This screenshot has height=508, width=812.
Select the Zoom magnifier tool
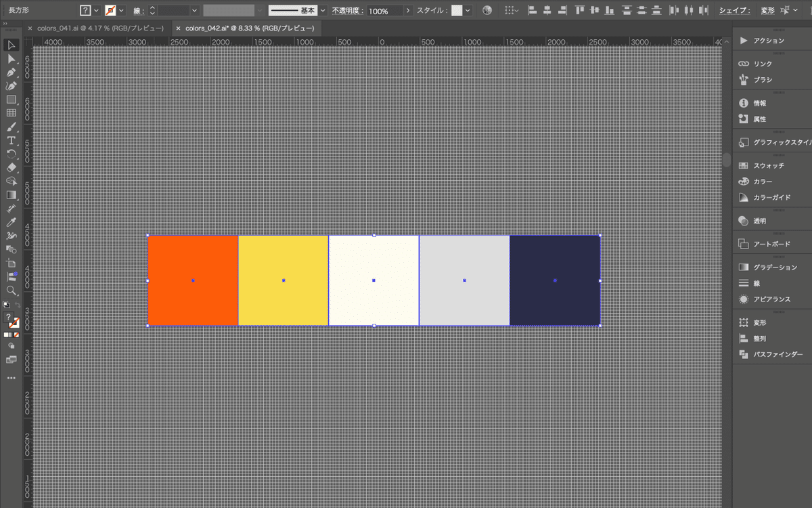point(11,290)
